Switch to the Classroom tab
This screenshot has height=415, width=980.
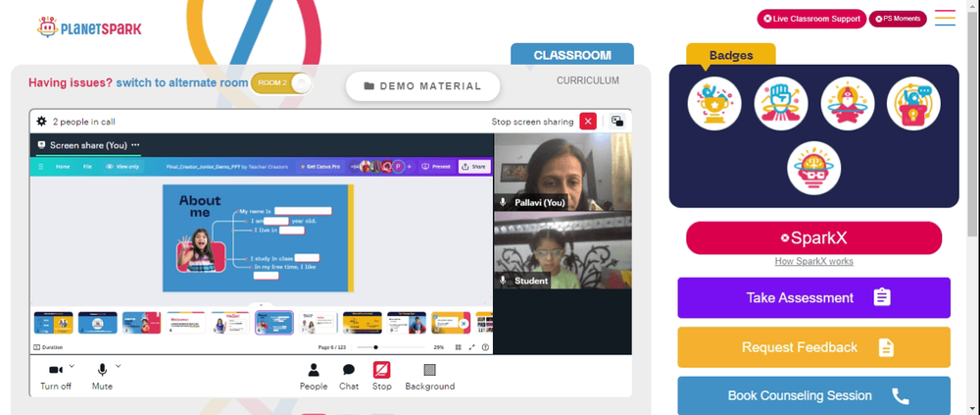click(572, 55)
